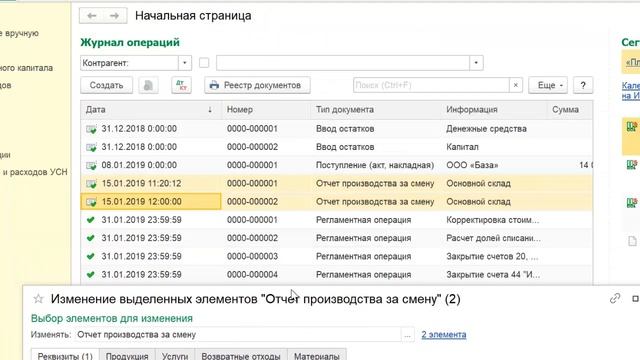Viewport: 640px width, 360px height.
Task: Click и расходов УСН sidebar item
Action: point(35,172)
